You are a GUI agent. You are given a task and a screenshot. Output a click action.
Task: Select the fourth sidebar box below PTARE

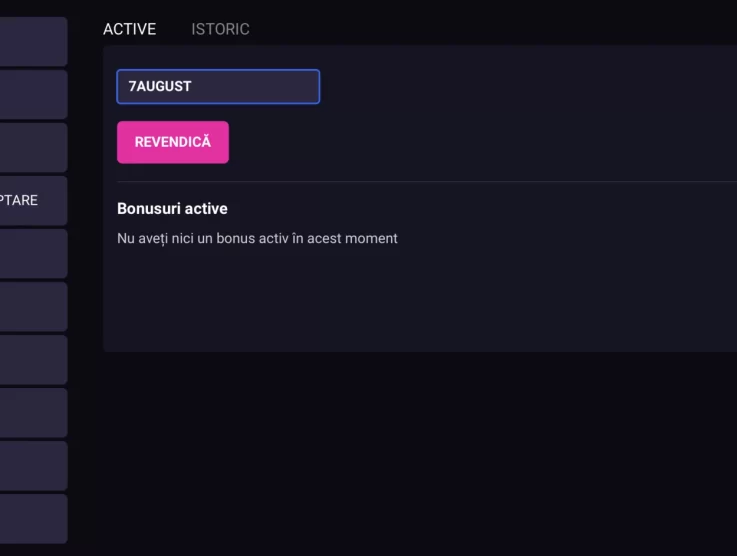click(x=33, y=413)
